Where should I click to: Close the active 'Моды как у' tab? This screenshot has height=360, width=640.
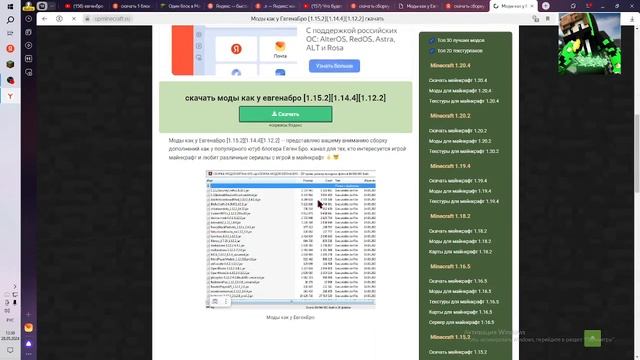tap(532, 6)
